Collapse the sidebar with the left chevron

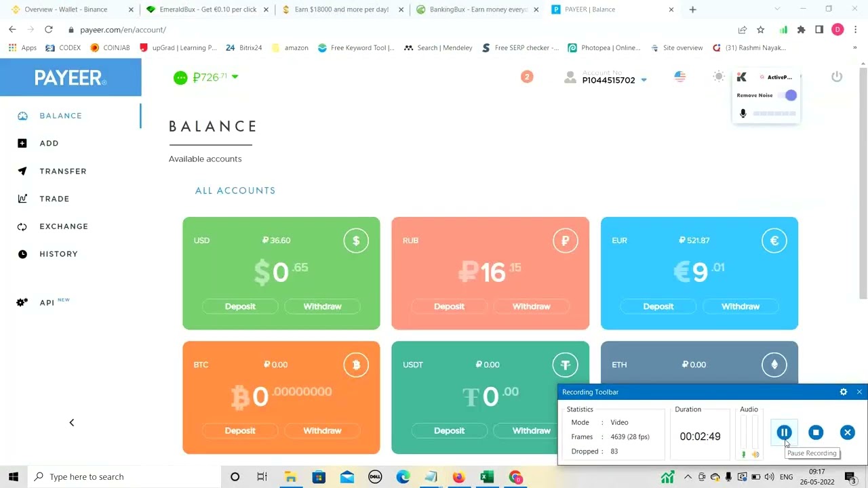click(x=71, y=422)
